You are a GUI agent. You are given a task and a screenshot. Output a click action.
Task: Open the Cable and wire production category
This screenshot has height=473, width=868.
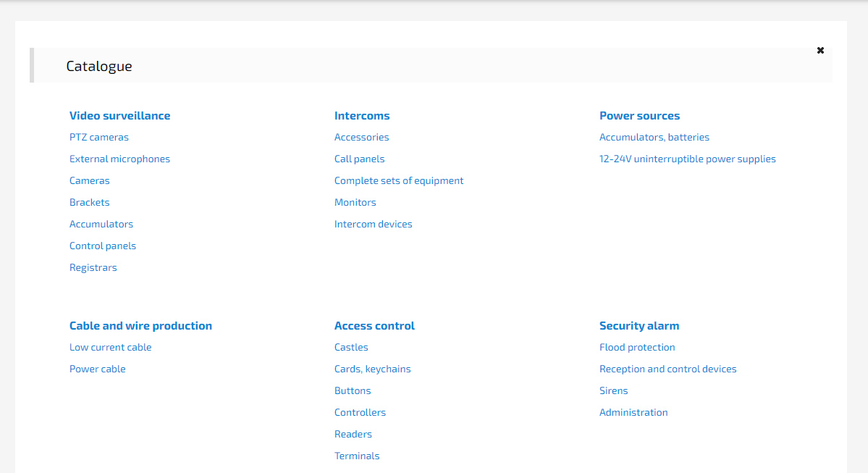click(x=140, y=325)
